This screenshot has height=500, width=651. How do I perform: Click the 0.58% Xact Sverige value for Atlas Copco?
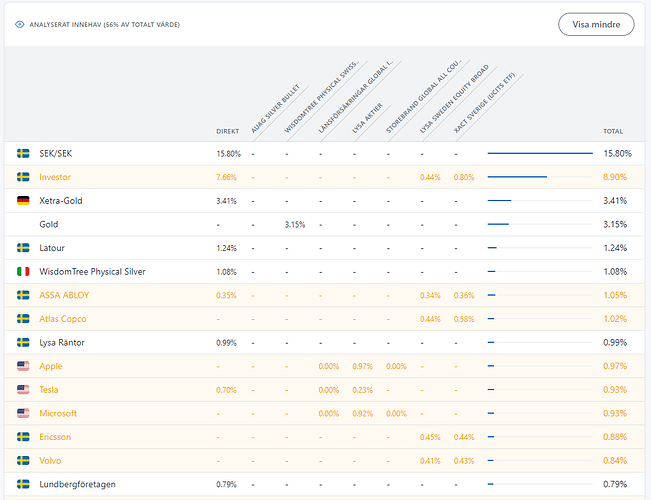coord(464,319)
